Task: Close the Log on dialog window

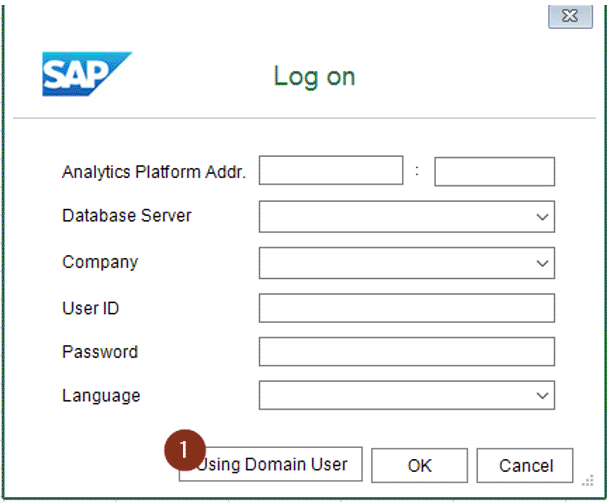Action: click(x=567, y=15)
